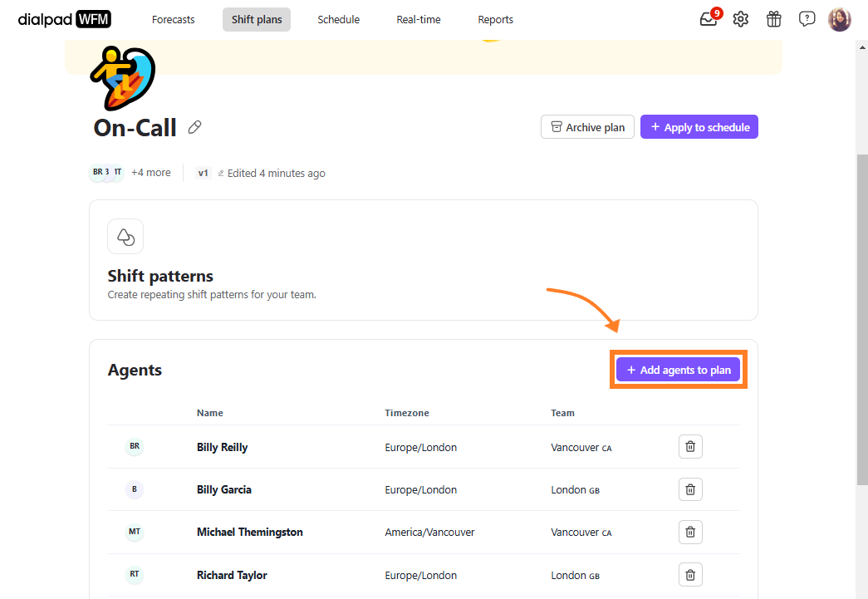Click Michael Themingston's Vancouver CA team
This screenshot has height=599, width=868.
point(581,532)
